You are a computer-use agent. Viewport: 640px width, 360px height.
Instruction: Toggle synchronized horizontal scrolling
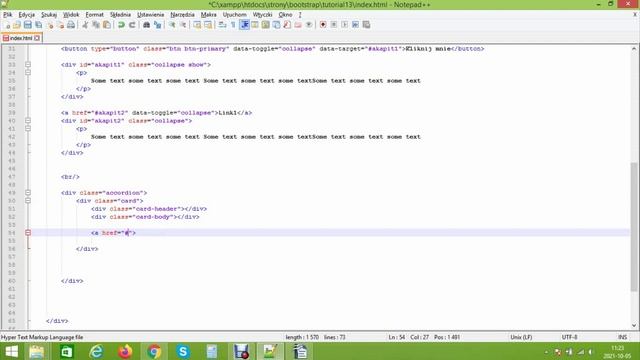tap(208, 25)
